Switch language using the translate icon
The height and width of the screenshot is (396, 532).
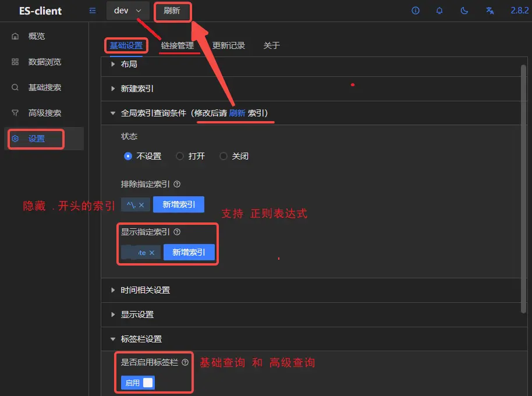[x=489, y=10]
